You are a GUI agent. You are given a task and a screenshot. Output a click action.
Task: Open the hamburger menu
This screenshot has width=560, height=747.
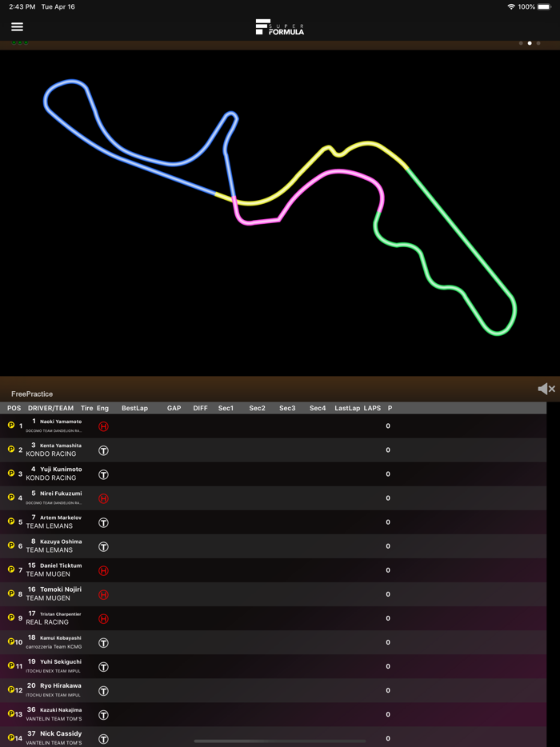[x=17, y=26]
